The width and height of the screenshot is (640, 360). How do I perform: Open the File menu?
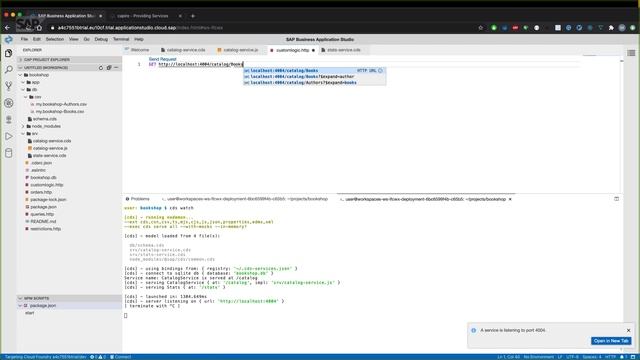[x=24, y=40]
